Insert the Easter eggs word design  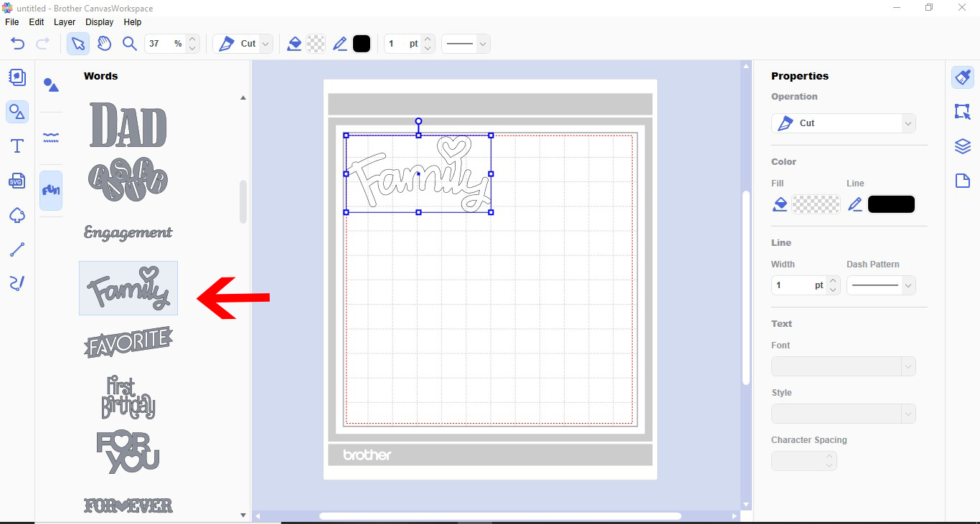click(128, 180)
